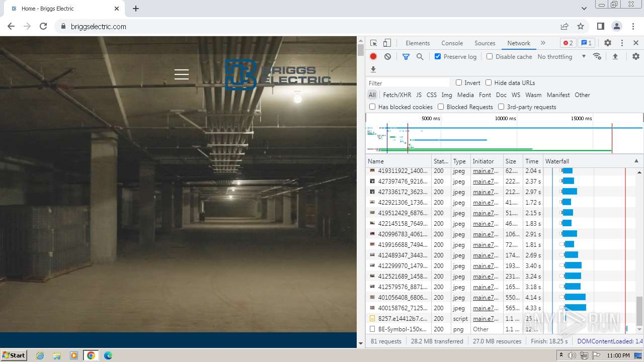The width and height of the screenshot is (644, 362).
Task: Open the tab search dropdown arrow
Action: (x=584, y=9)
